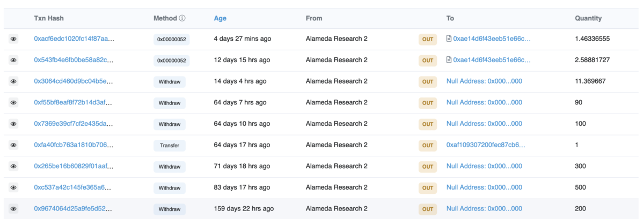Preview transaction 0x9674064d25a9fe5d52 via eye icon

(13, 209)
